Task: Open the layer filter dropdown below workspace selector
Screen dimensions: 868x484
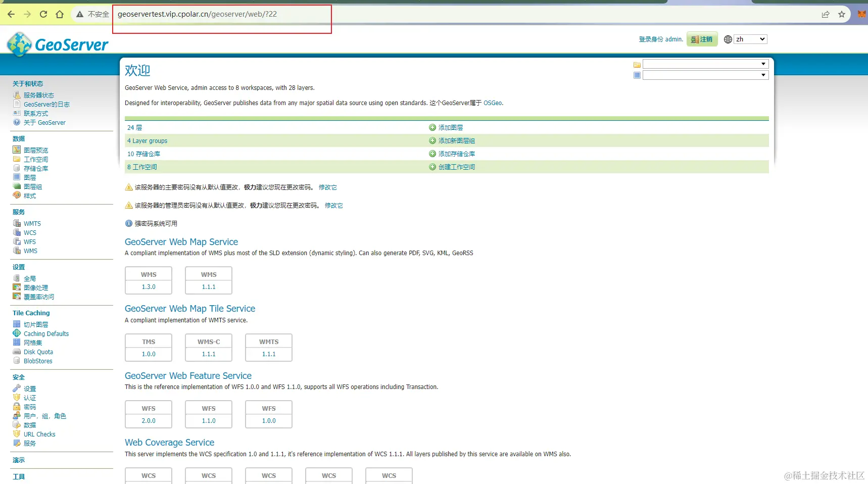Action: (x=706, y=75)
